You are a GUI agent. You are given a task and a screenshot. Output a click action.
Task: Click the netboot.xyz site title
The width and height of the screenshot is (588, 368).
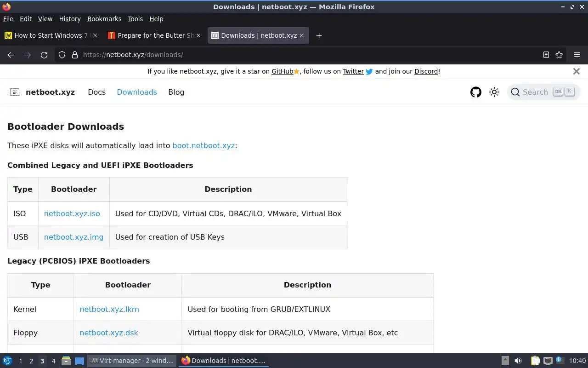(50, 92)
